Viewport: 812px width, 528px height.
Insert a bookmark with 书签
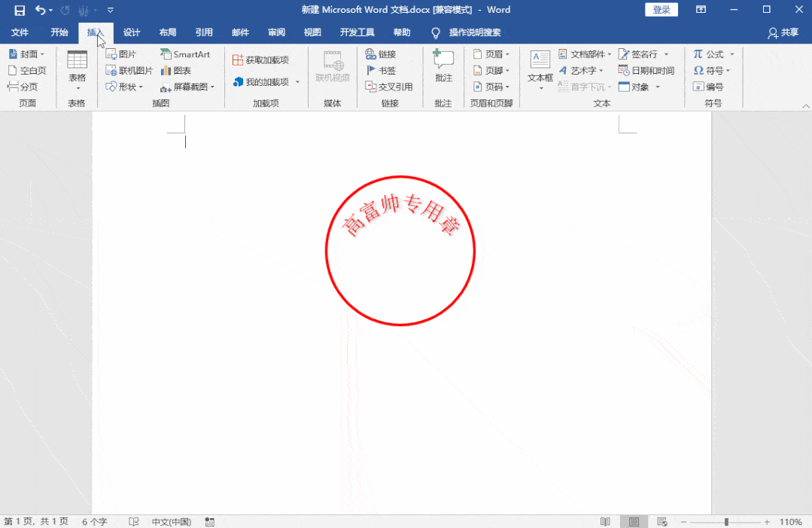click(x=381, y=71)
